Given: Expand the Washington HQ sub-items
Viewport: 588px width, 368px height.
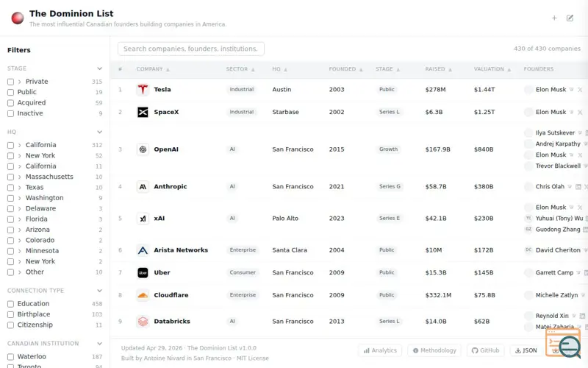Looking at the screenshot, I should click(20, 198).
